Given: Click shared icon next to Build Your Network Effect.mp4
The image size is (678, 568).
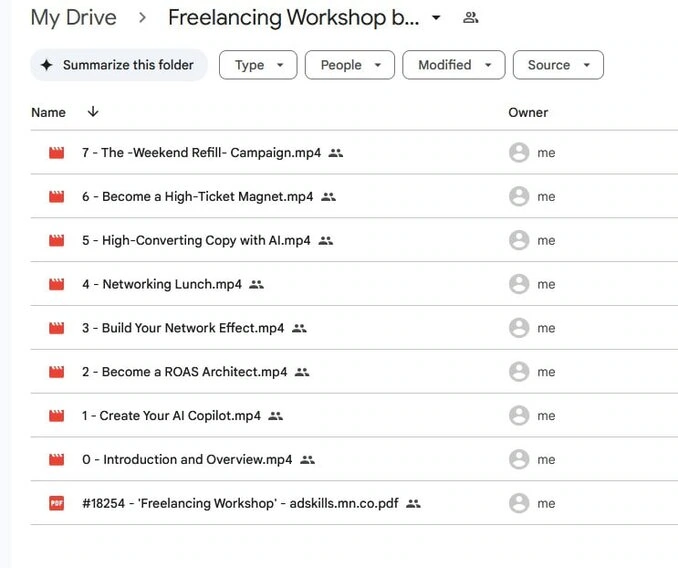Looking at the screenshot, I should (299, 329).
